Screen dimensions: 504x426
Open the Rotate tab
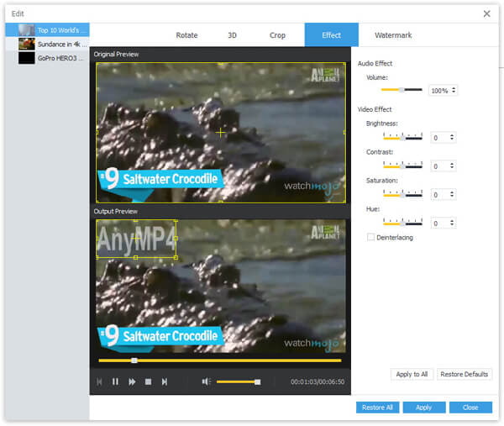pos(186,35)
